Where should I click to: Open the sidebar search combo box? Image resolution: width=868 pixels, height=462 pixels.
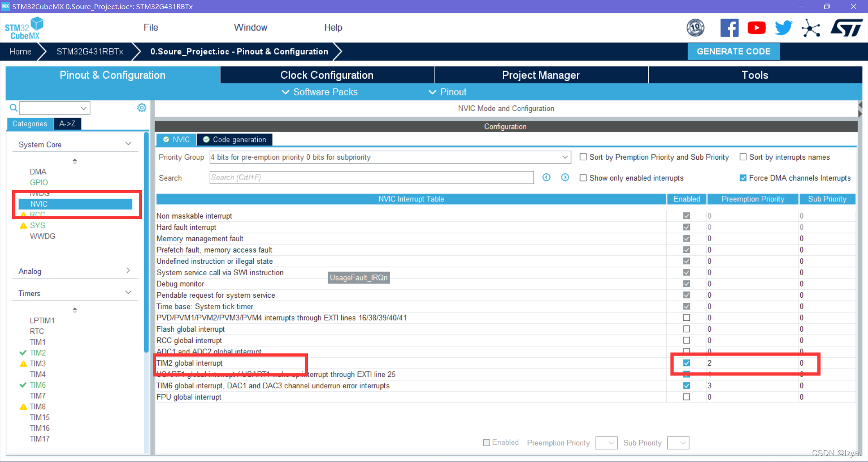coord(55,108)
